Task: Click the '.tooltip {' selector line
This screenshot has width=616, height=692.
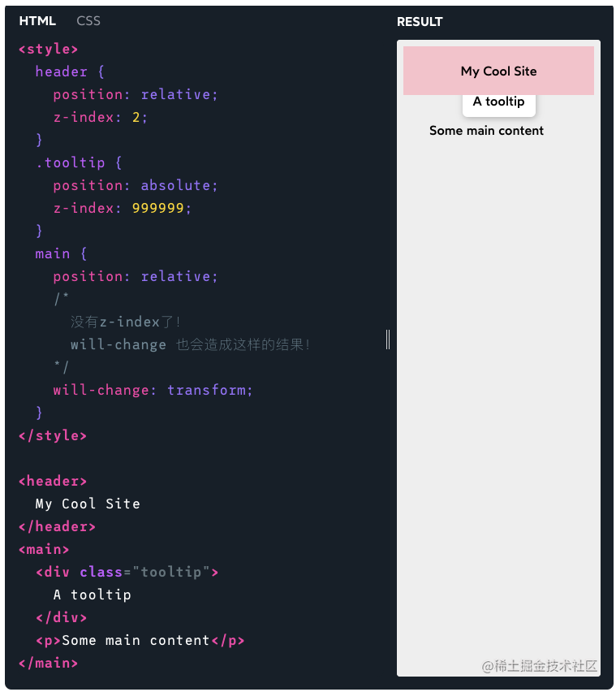Action: [79, 162]
